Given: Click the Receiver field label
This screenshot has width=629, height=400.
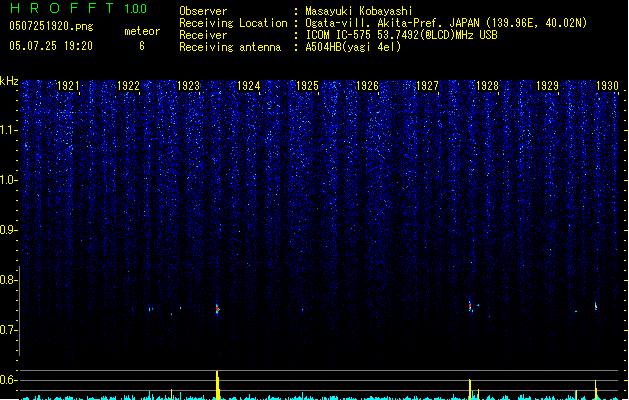Looking at the screenshot, I should 203,35.
